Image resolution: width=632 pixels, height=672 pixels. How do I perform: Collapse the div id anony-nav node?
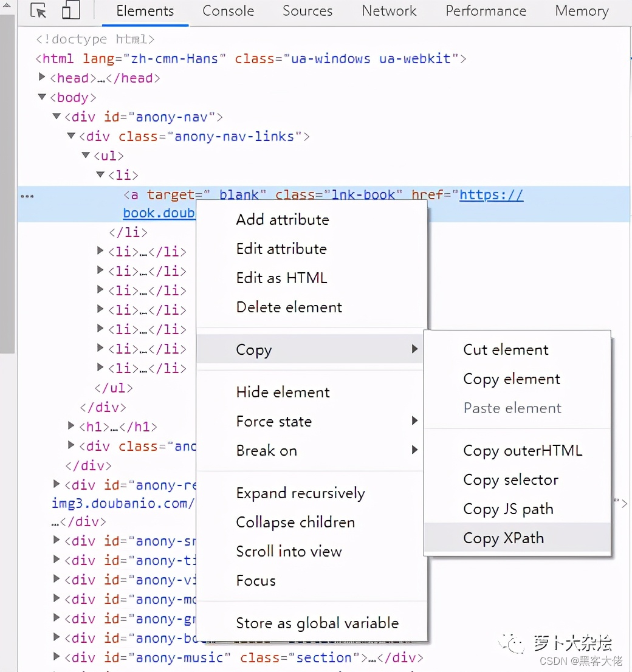click(56, 115)
